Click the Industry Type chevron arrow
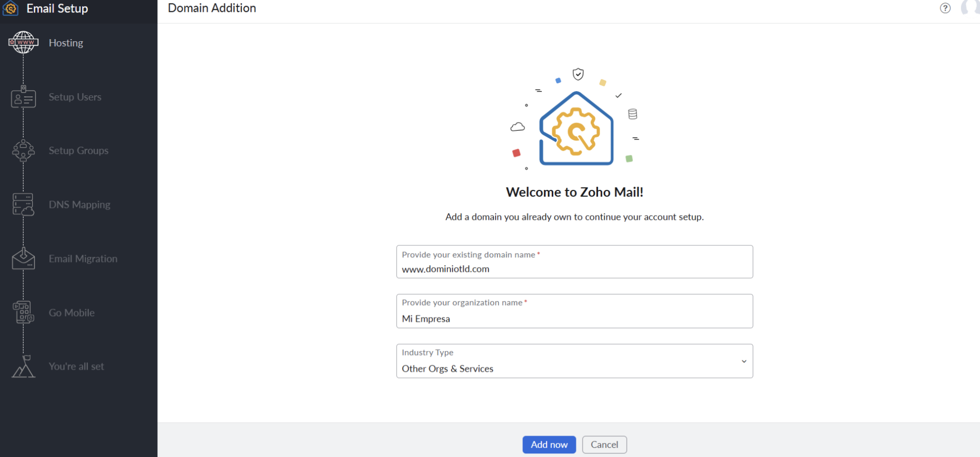 tap(743, 361)
